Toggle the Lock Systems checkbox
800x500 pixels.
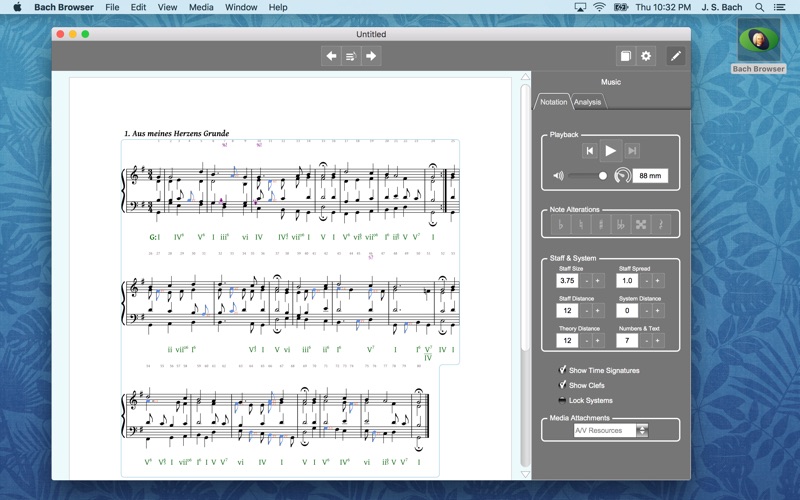pos(562,400)
